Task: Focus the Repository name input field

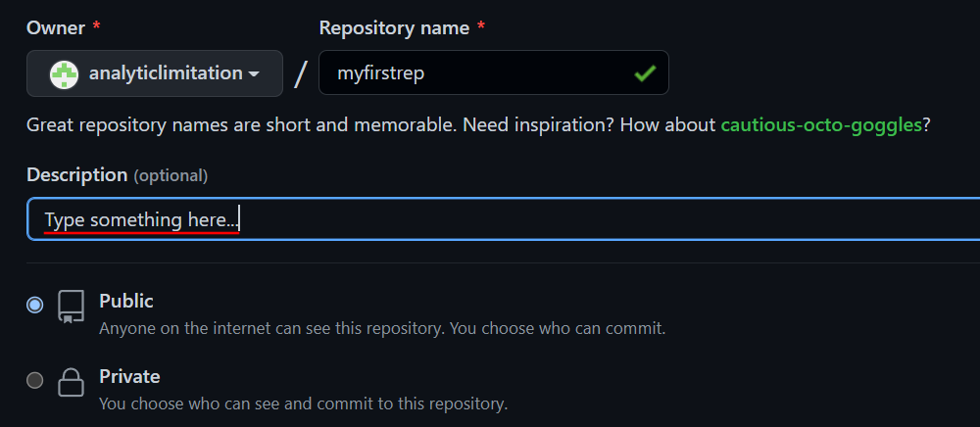Action: point(480,73)
